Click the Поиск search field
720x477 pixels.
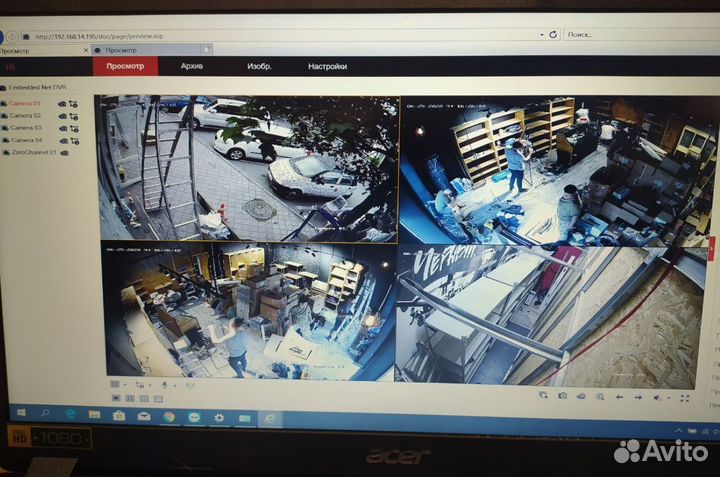(598, 35)
